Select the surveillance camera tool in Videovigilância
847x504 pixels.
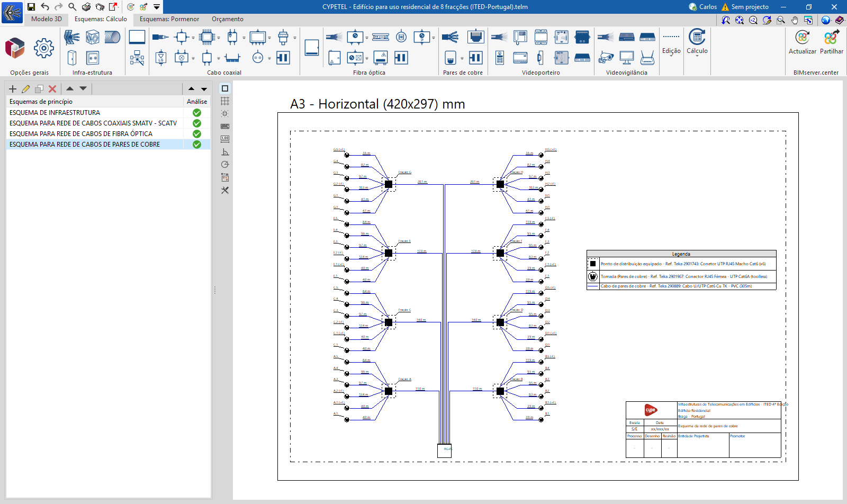pyautogui.click(x=606, y=58)
